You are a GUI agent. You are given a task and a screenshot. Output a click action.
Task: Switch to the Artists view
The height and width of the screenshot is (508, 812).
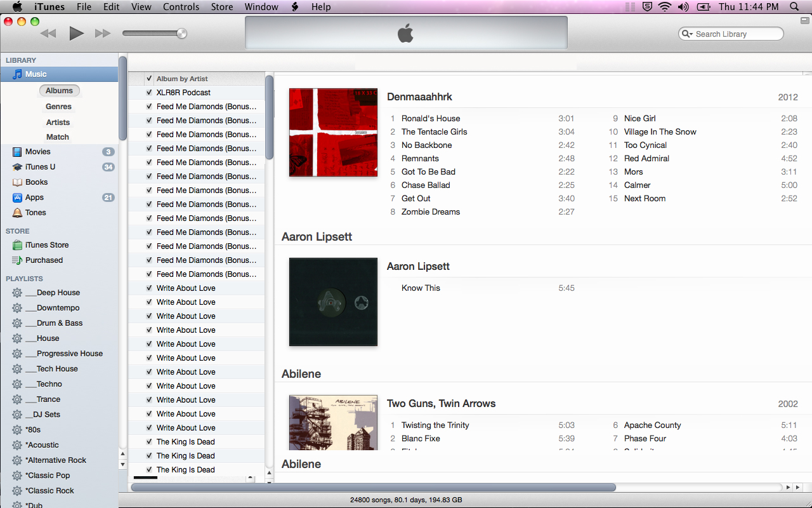[58, 123]
